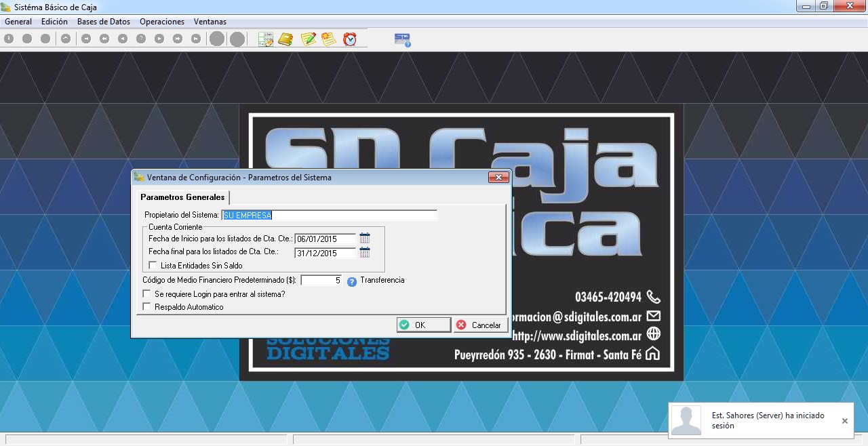Click the yellow sticky notes toolbar icon
The image size is (868, 446).
pos(329,39)
